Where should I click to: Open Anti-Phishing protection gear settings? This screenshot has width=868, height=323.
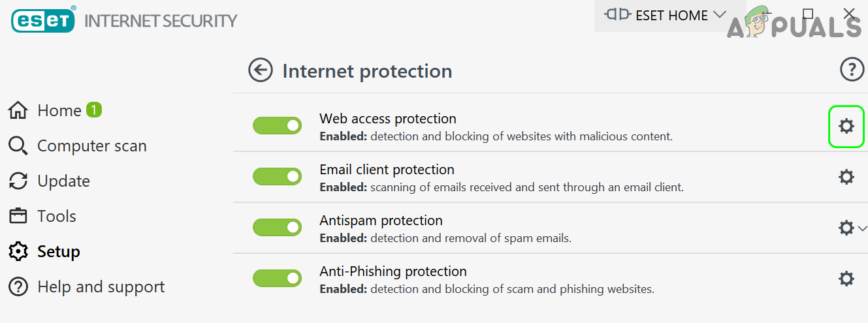point(846,279)
